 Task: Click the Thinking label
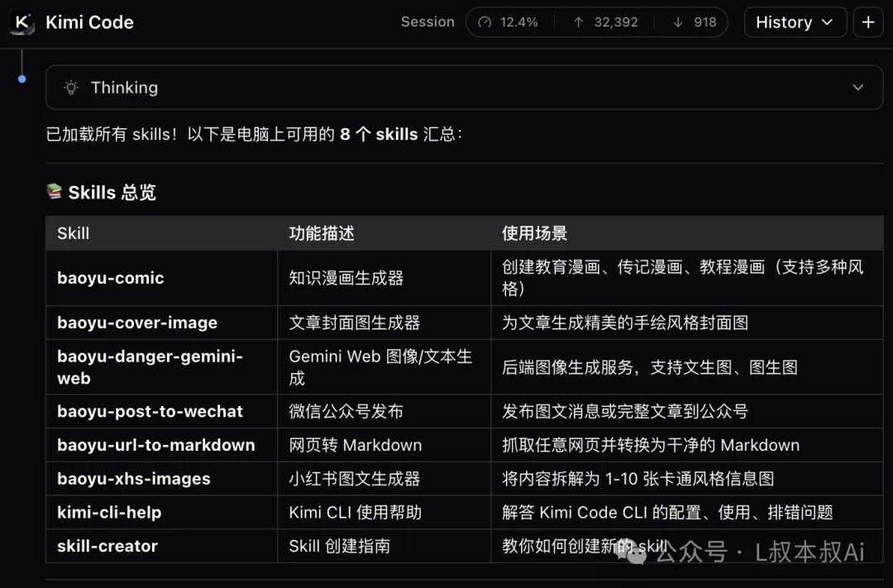coord(124,88)
